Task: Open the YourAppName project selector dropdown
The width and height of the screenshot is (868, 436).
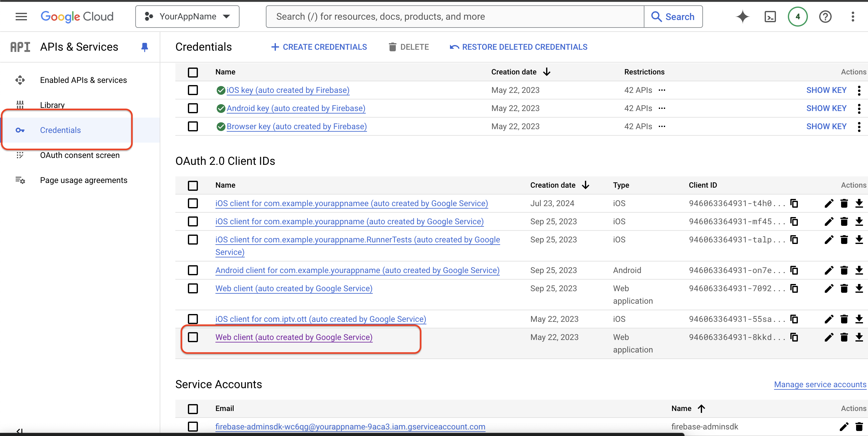Action: tap(187, 17)
